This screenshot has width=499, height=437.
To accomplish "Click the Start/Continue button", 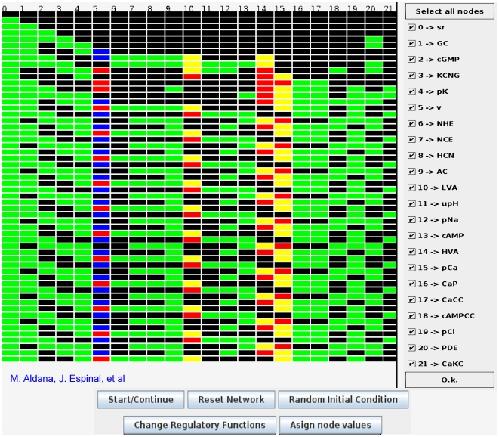I will pos(141,399).
